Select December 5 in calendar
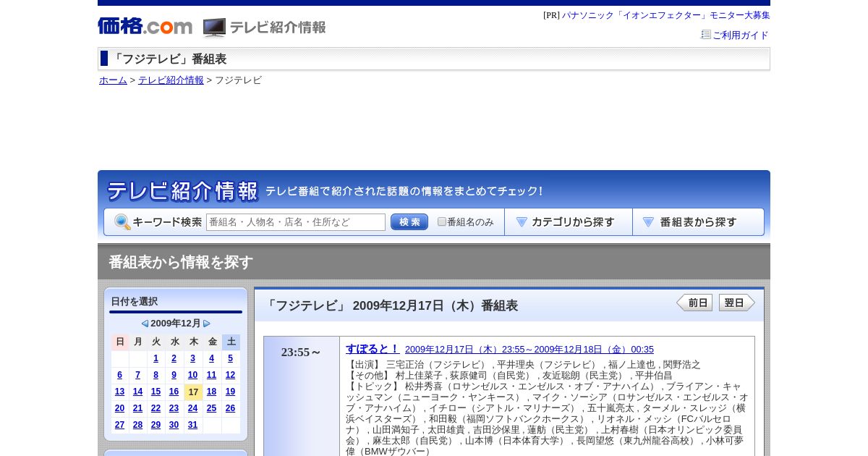The width and height of the screenshot is (868, 456). 230,358
